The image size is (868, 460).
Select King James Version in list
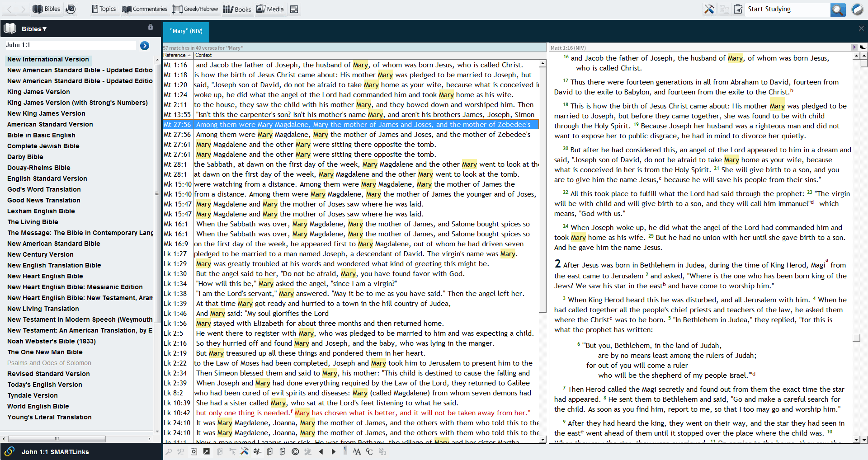38,92
